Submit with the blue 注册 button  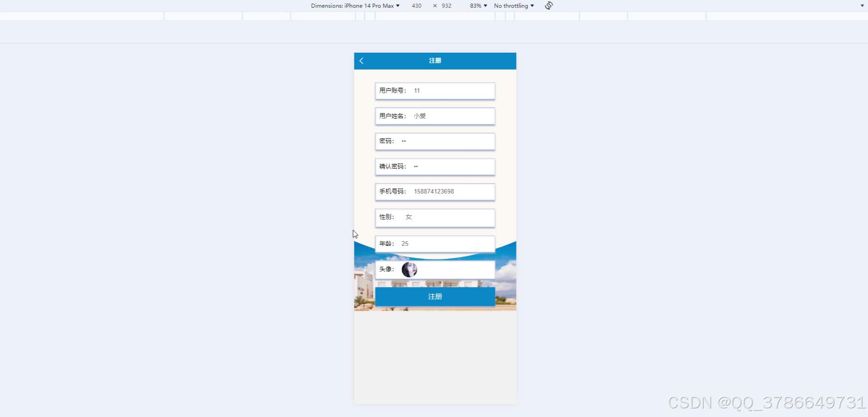[435, 297]
